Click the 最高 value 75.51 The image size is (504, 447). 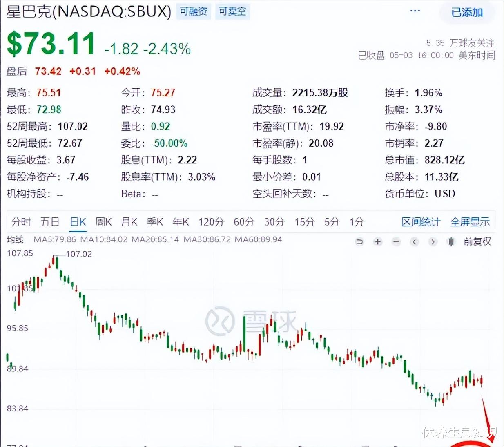[49, 93]
